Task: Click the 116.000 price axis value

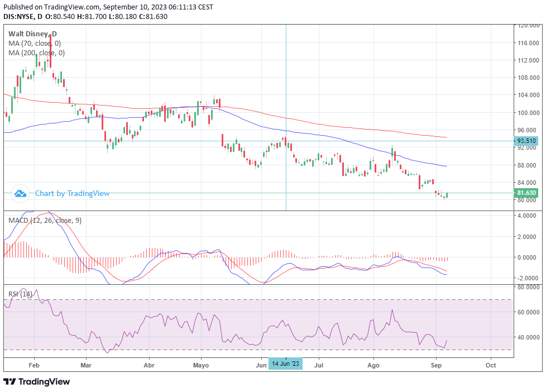Action: 529,43
